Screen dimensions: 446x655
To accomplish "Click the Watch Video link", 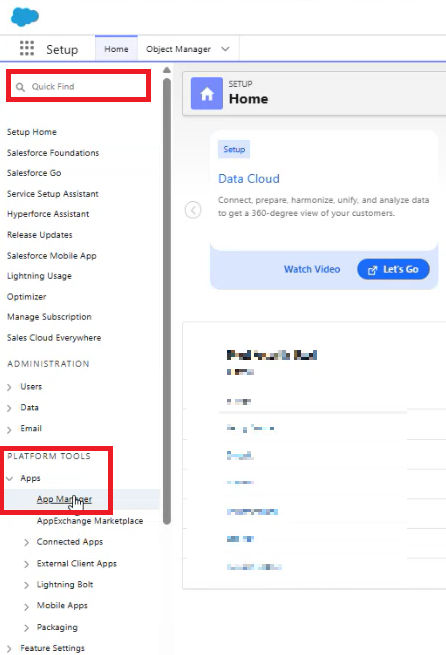I will click(312, 269).
